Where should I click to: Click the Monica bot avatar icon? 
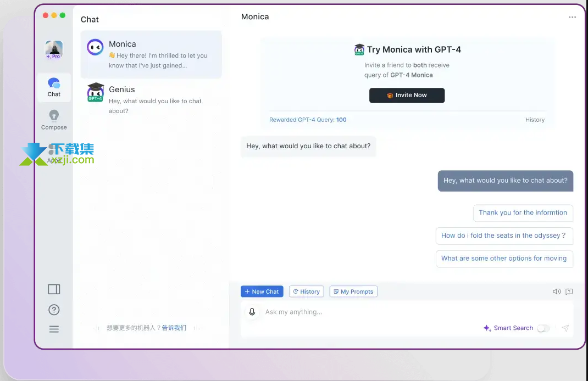(x=95, y=48)
